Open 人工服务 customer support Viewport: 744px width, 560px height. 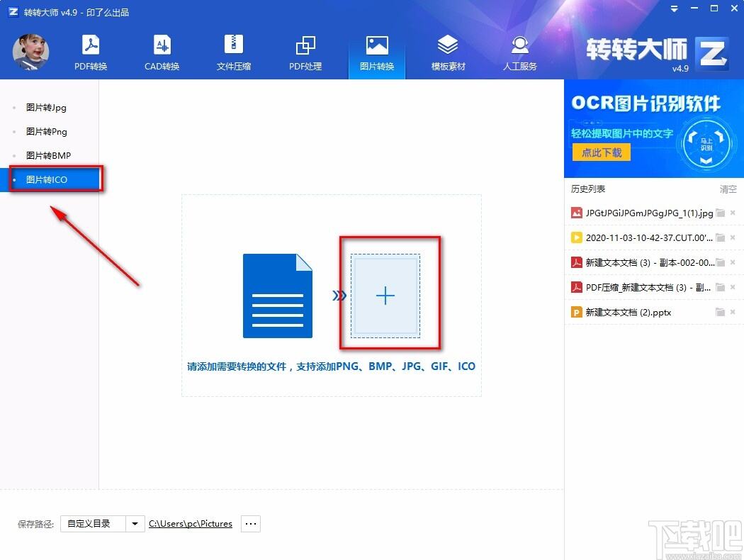click(x=519, y=52)
